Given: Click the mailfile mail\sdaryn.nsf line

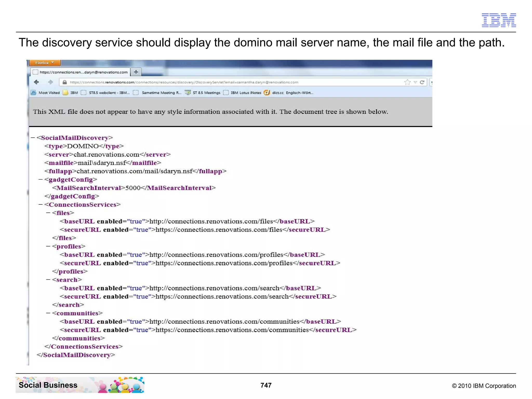Looking at the screenshot, I should pyautogui.click(x=103, y=163).
